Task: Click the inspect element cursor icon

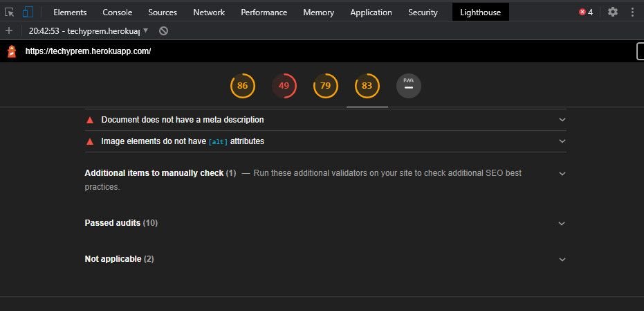Action: (10, 12)
